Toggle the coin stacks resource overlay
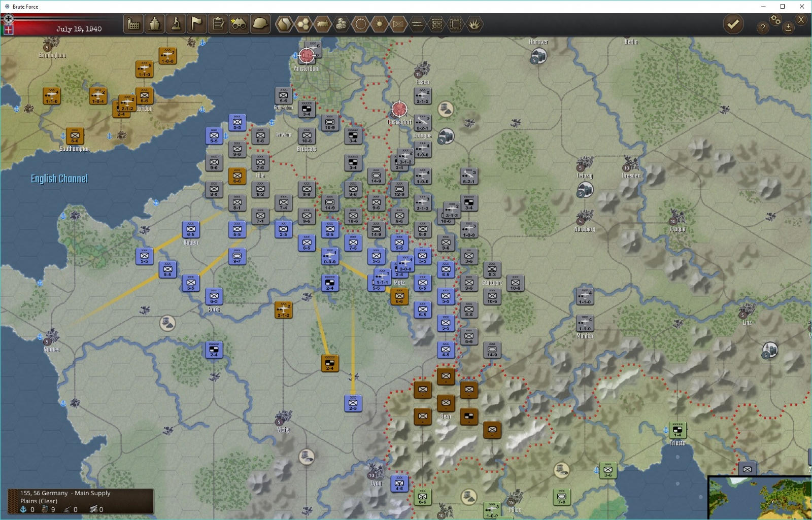The height and width of the screenshot is (520, 812). pos(342,24)
